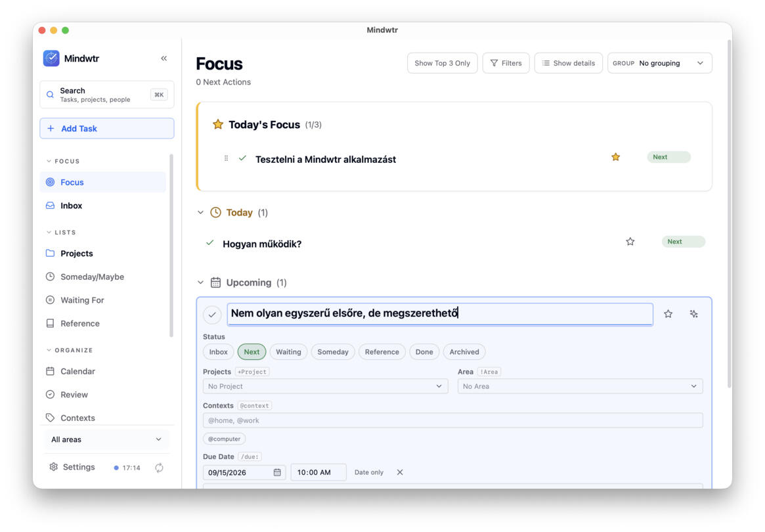765x532 pixels.
Task: Open the All areas selector
Action: [x=107, y=439]
